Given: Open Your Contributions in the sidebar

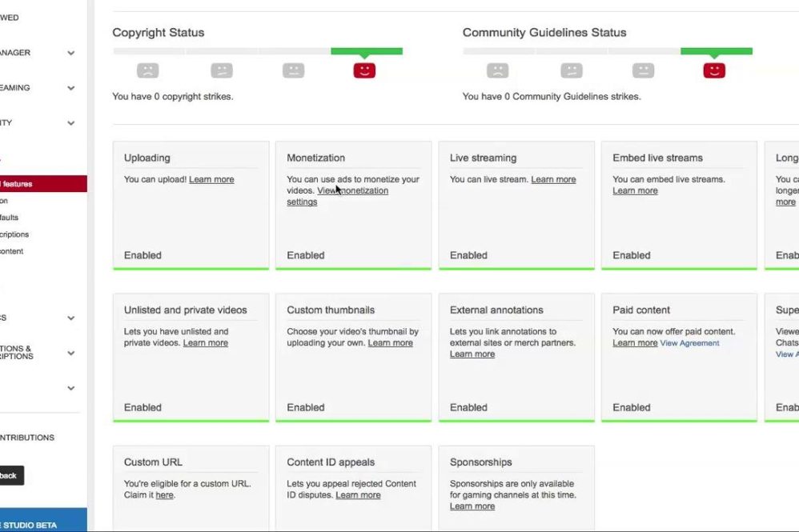Looking at the screenshot, I should [x=28, y=438].
